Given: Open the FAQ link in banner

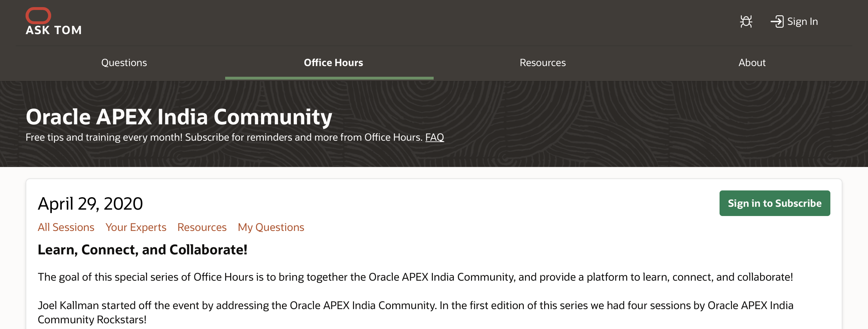Looking at the screenshot, I should click(x=434, y=137).
